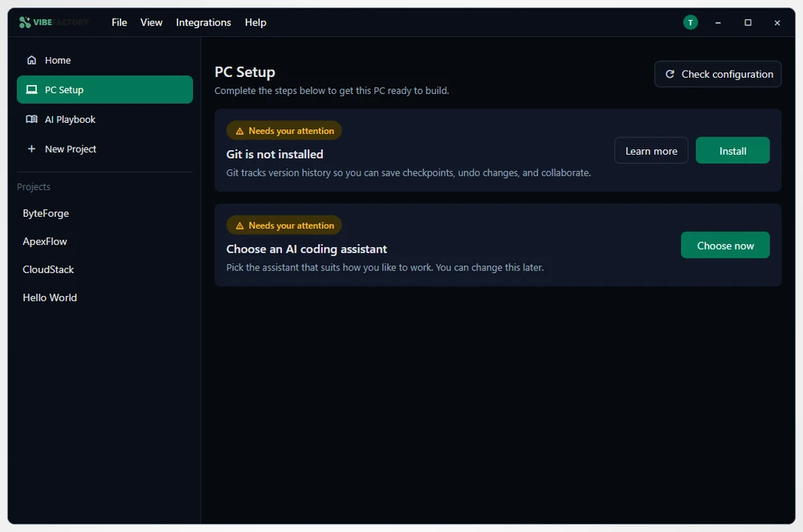
Task: Open the CloudStack project
Action: pos(104,270)
